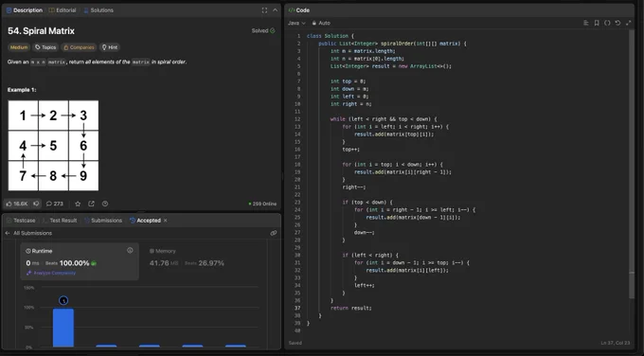Image resolution: width=644 pixels, height=356 pixels.
Task: Collapse the Description panel with the chevron
Action: [276, 10]
